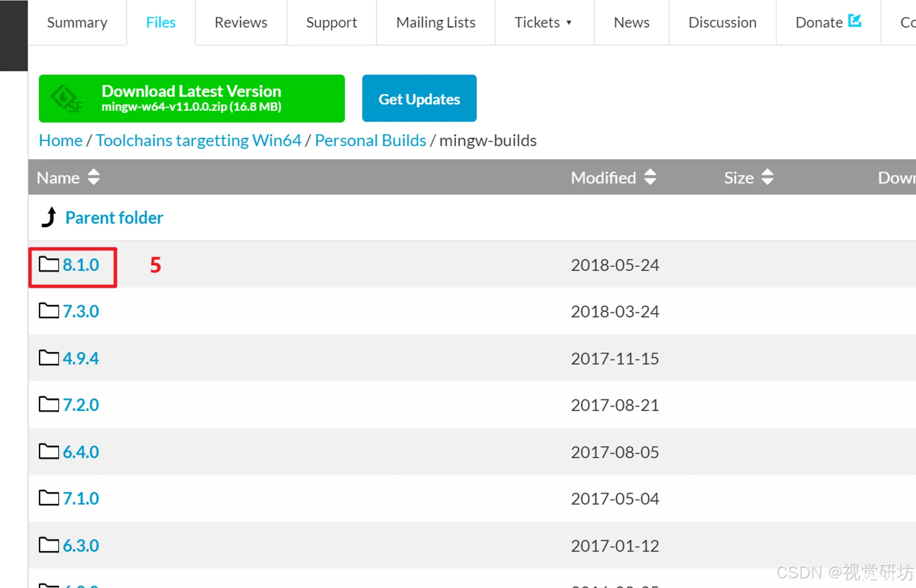The width and height of the screenshot is (916, 588).
Task: Open the 6.4.0 folder link
Action: pos(81,452)
